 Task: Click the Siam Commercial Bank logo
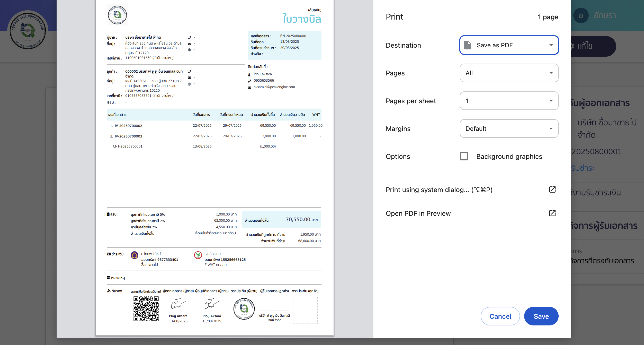pyautogui.click(x=135, y=255)
